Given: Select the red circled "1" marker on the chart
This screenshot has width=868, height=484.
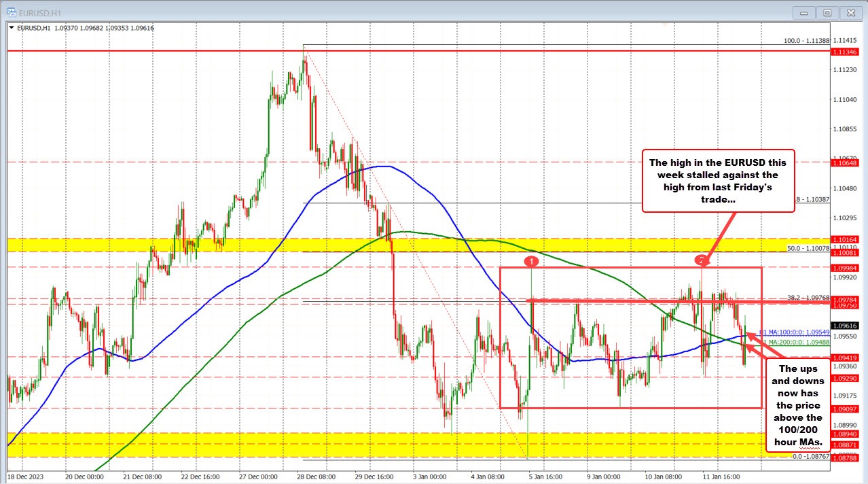Looking at the screenshot, I should [x=532, y=261].
